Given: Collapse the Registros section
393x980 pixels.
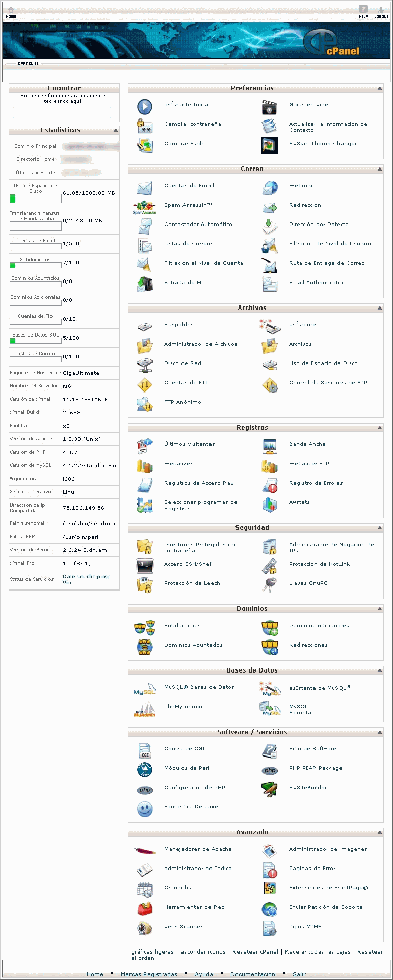Looking at the screenshot, I should pos(380,428).
